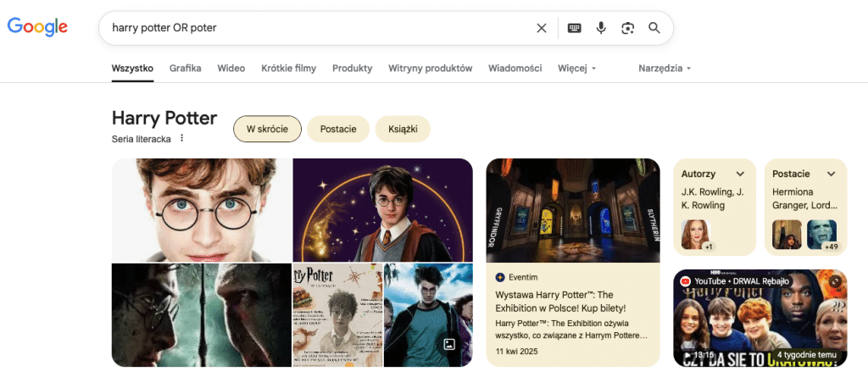The width and height of the screenshot is (868, 377).
Task: Open the Krótkie filmy tab
Action: tap(288, 69)
